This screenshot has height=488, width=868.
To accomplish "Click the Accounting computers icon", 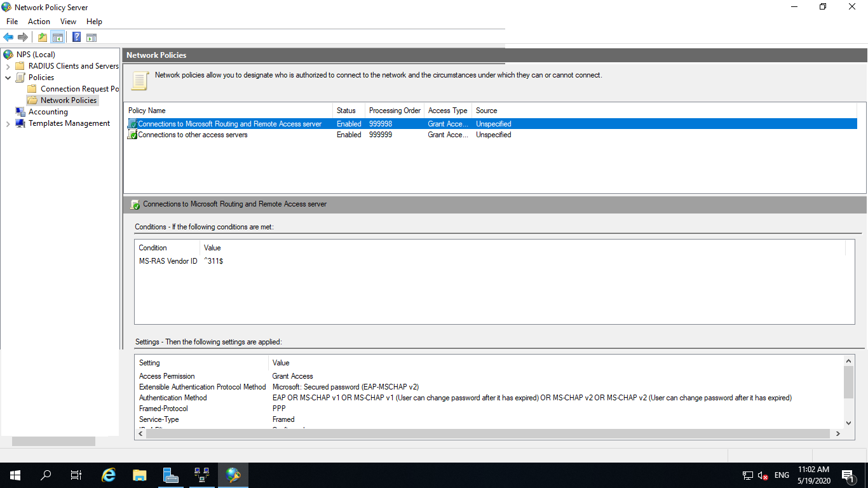I will tap(20, 112).
